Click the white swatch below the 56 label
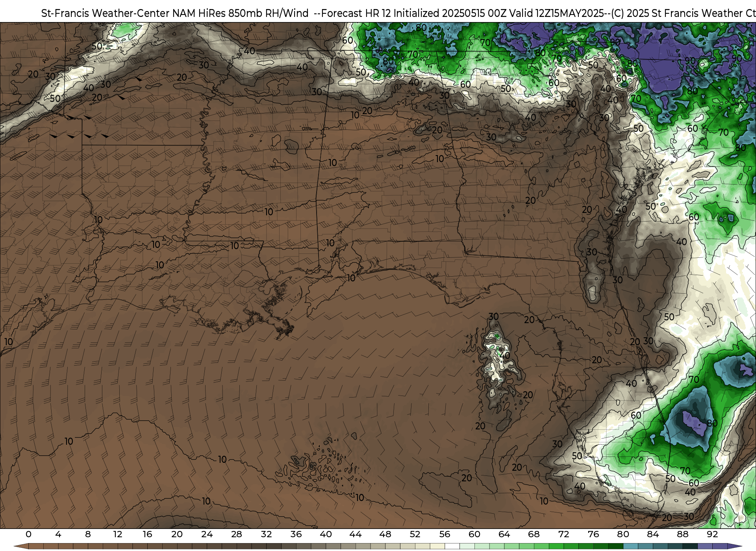The image size is (756, 551). 452,546
